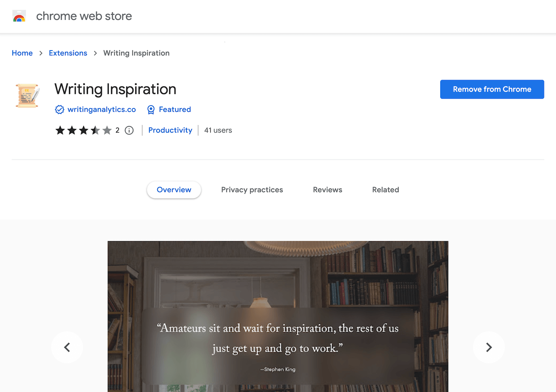Click the Extensions breadcrumb chevron separator

tap(95, 53)
